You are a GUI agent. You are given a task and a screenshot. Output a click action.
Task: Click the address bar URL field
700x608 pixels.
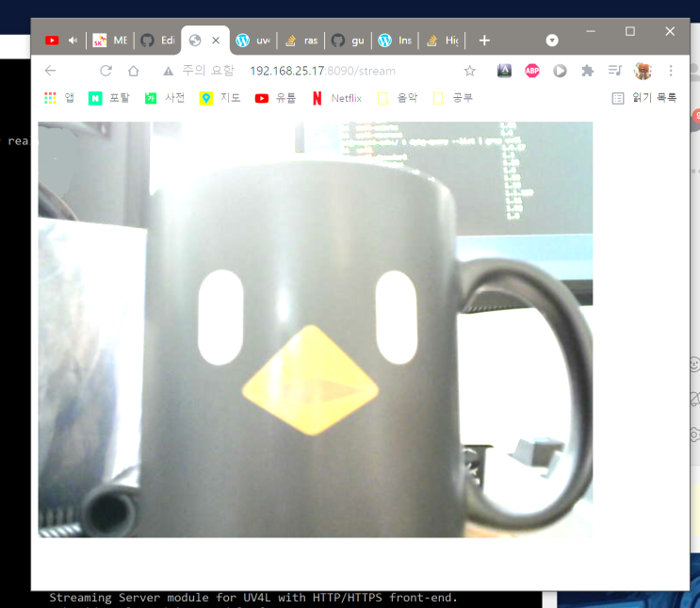tap(322, 71)
